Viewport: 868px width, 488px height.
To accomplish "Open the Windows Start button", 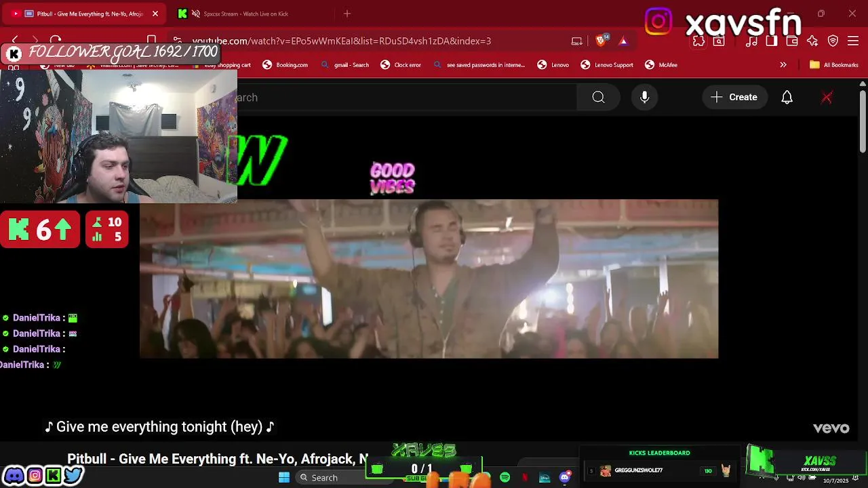I will pos(284,478).
